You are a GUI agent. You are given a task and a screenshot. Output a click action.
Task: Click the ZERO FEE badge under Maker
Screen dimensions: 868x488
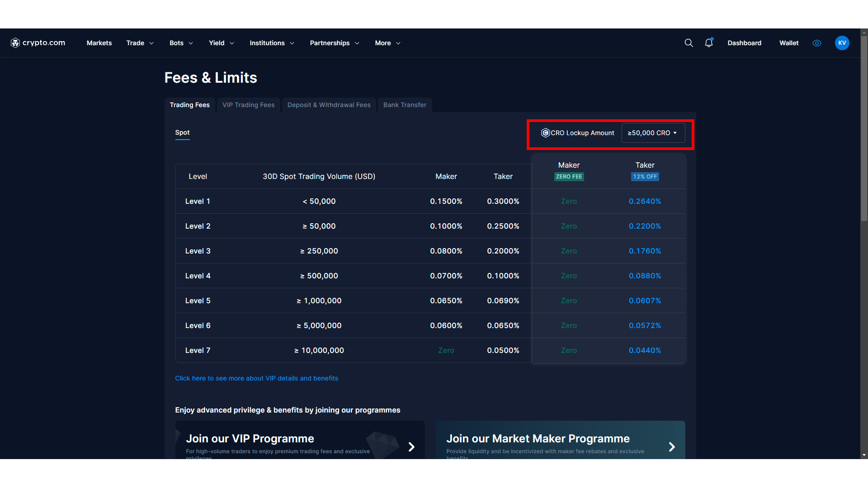click(569, 177)
